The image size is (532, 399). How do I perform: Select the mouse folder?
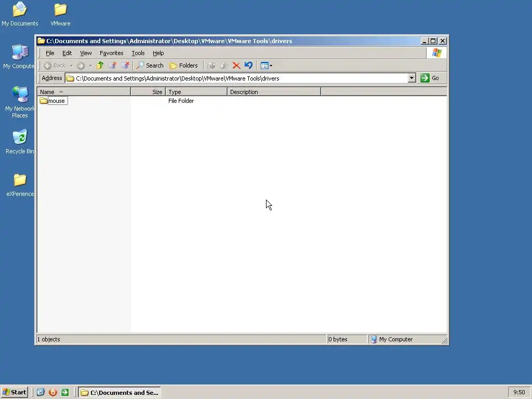[54, 101]
